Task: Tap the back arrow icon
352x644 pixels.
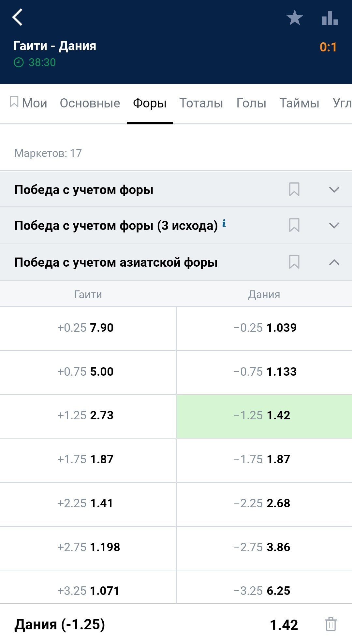Action: point(18,17)
